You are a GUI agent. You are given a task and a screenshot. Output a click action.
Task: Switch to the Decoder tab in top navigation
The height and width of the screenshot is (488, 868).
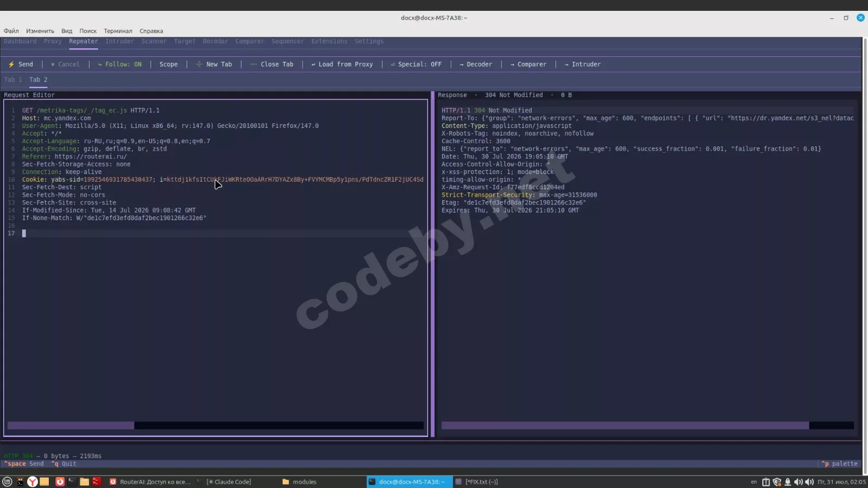(215, 41)
